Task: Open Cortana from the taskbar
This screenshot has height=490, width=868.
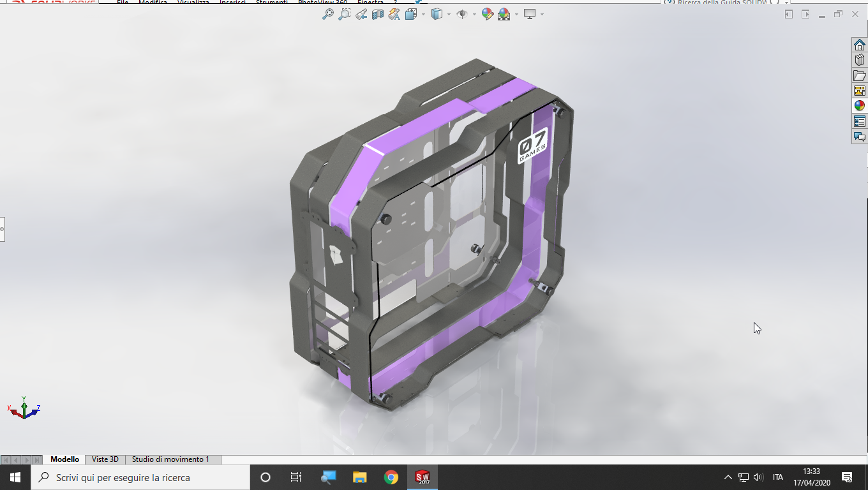Action: [x=266, y=477]
